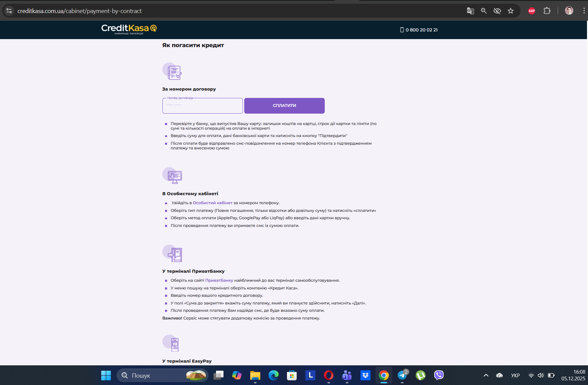
Task: Open Dropbox from the taskbar
Action: [x=365, y=375]
